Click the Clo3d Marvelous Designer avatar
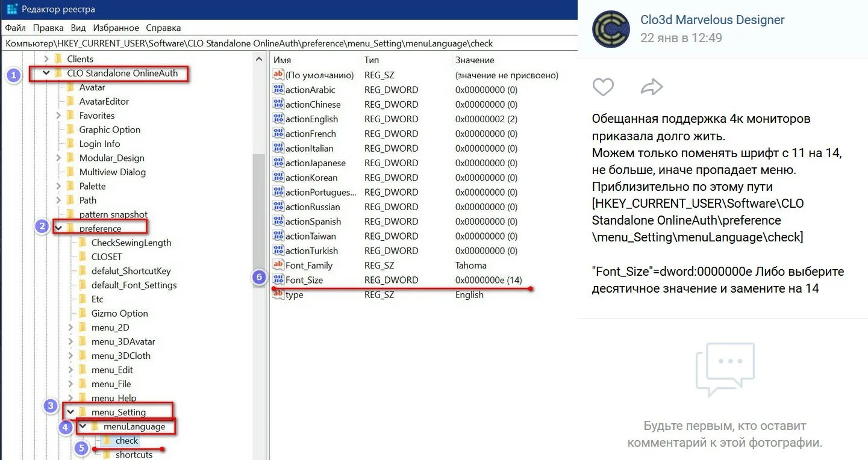The height and width of the screenshot is (460, 868). 611,29
